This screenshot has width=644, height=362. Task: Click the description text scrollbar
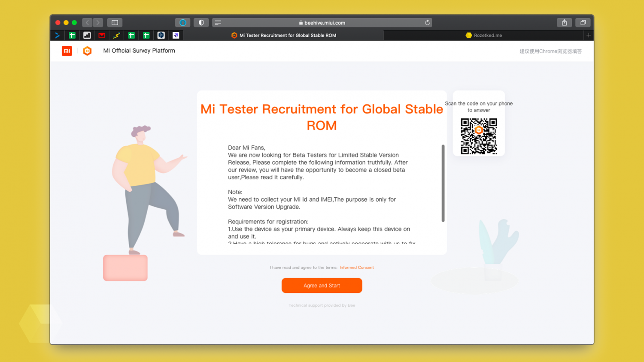pyautogui.click(x=443, y=183)
